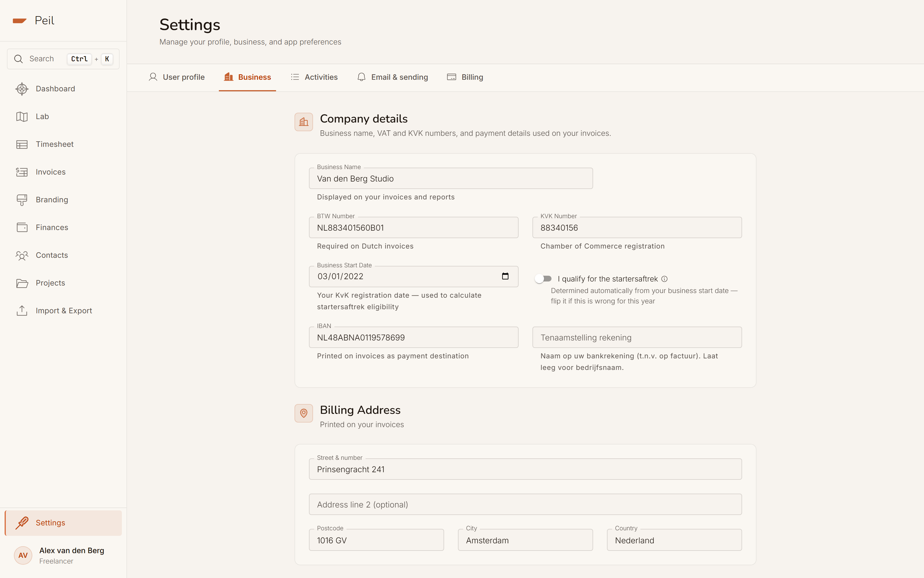Click the 'Chamber of Commerce registration' hint
Image resolution: width=924 pixels, height=578 pixels.
[603, 246]
